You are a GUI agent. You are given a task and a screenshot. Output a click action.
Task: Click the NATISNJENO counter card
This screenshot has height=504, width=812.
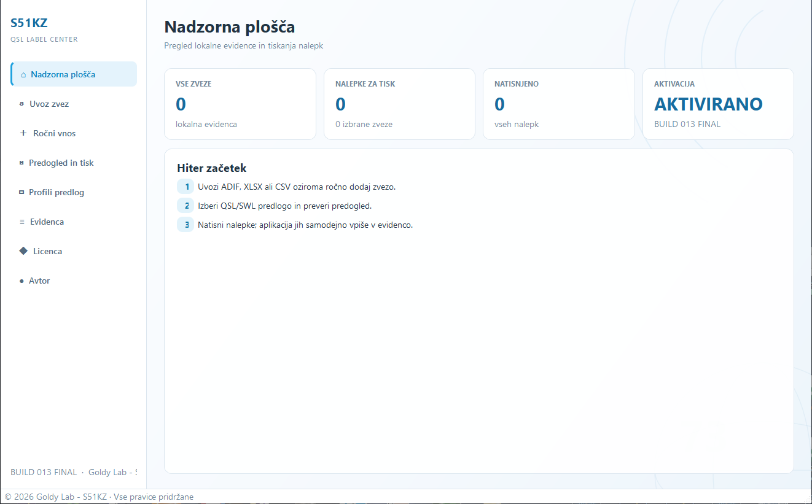(559, 104)
